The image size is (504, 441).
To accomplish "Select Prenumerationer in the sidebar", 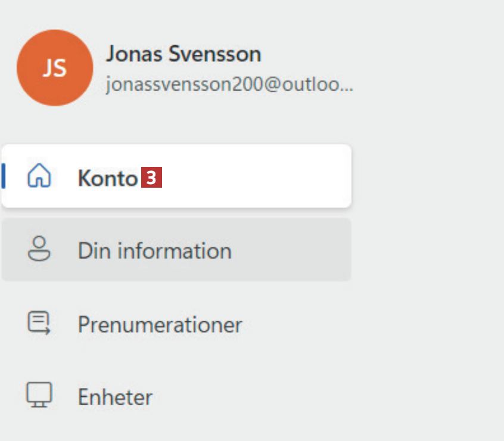I will click(160, 325).
